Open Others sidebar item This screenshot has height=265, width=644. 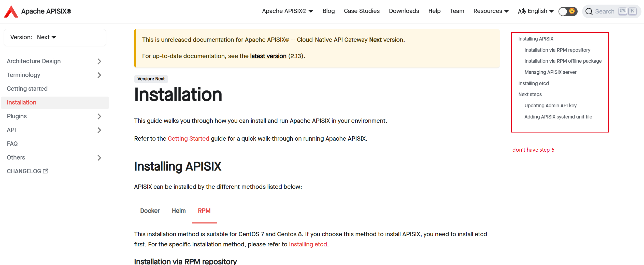pyautogui.click(x=16, y=157)
